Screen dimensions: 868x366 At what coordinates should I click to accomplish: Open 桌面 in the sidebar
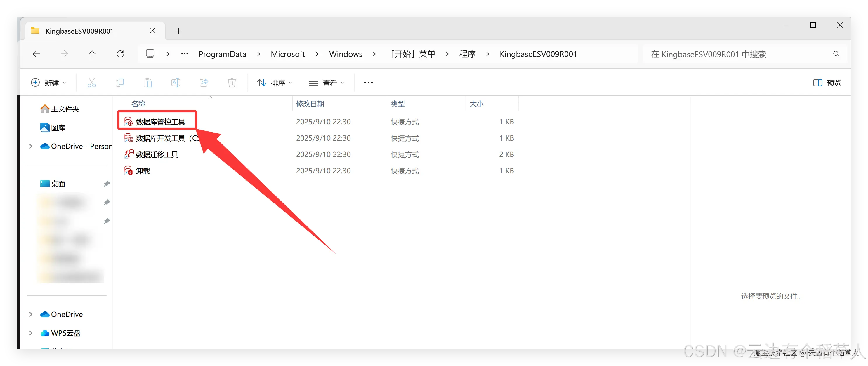click(53, 184)
